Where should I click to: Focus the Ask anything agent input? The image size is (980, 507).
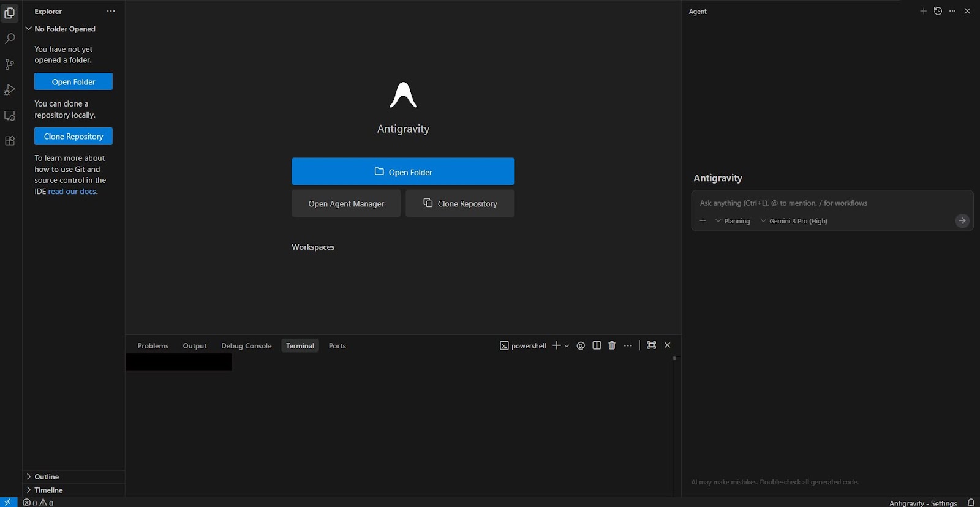pos(821,203)
